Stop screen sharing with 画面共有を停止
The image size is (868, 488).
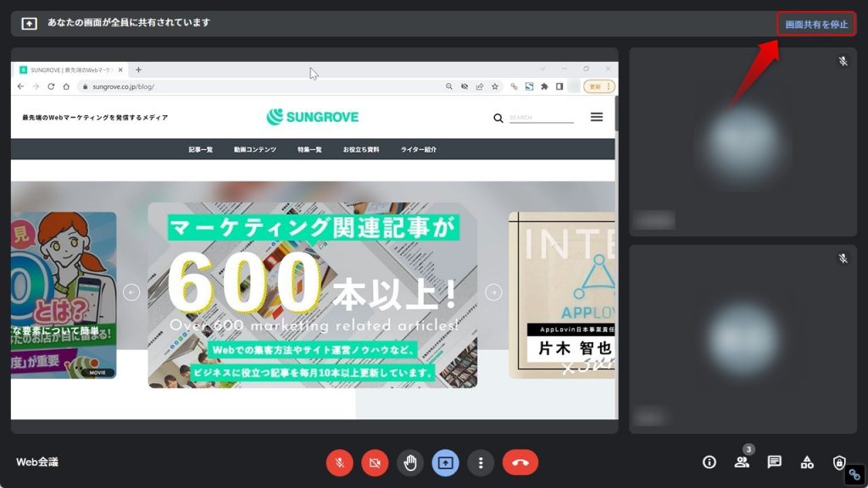[816, 25]
